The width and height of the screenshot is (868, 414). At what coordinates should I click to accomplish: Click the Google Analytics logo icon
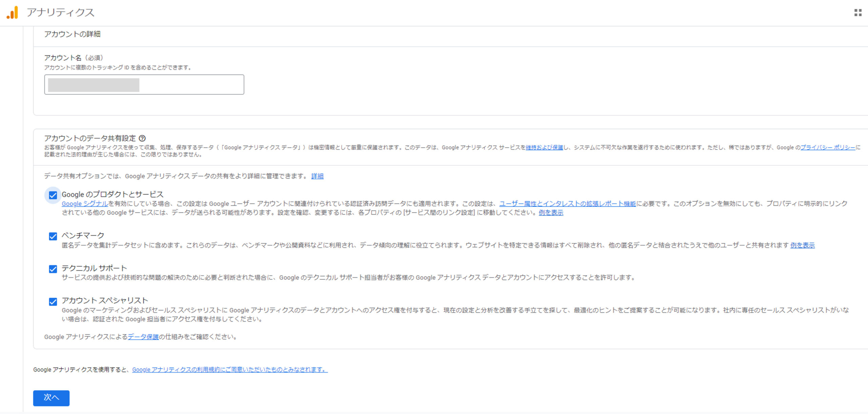pyautogui.click(x=13, y=13)
